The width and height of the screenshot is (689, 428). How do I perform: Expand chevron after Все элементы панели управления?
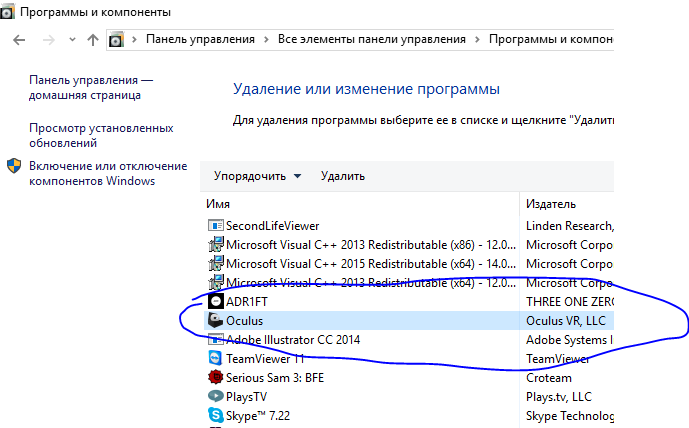tap(477, 40)
